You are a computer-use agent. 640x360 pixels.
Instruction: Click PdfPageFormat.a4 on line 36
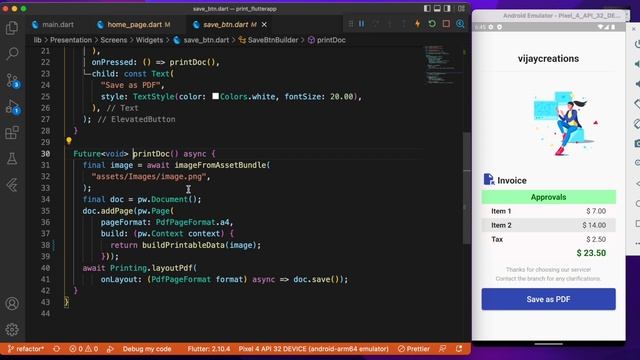193,222
